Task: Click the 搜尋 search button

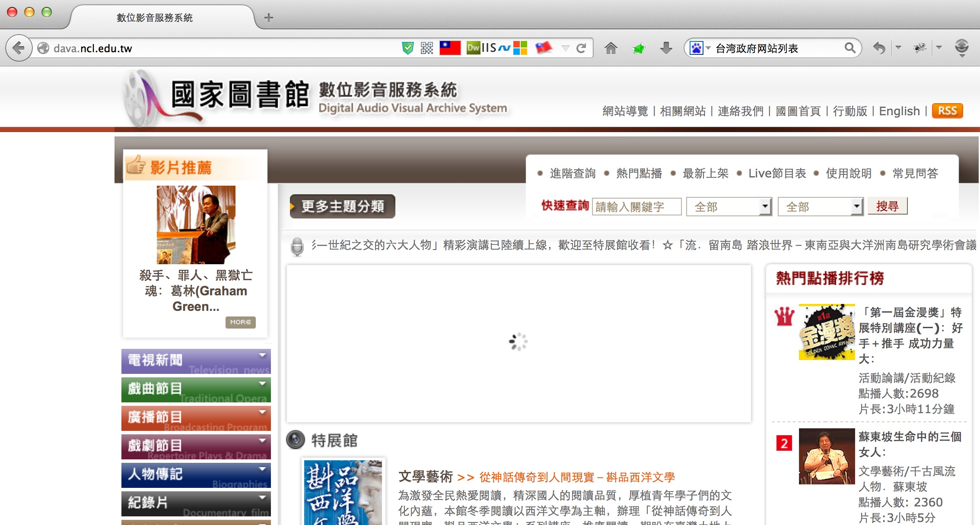Action: pyautogui.click(x=888, y=206)
